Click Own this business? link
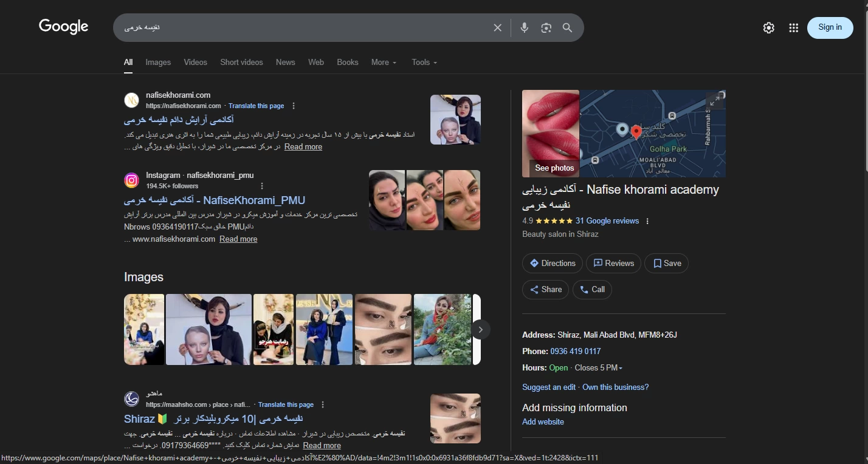The width and height of the screenshot is (868, 464). 616,387
